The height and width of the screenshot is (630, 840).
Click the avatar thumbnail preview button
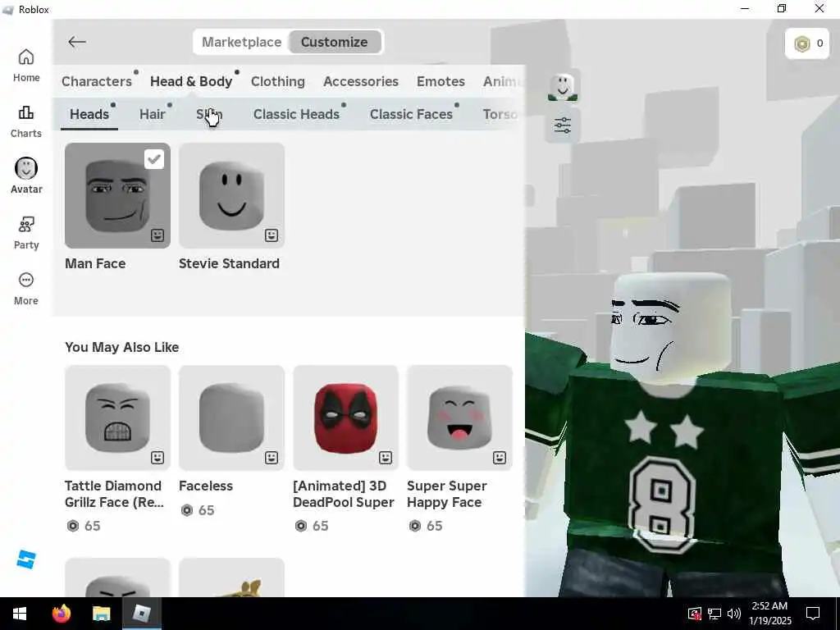tap(563, 87)
